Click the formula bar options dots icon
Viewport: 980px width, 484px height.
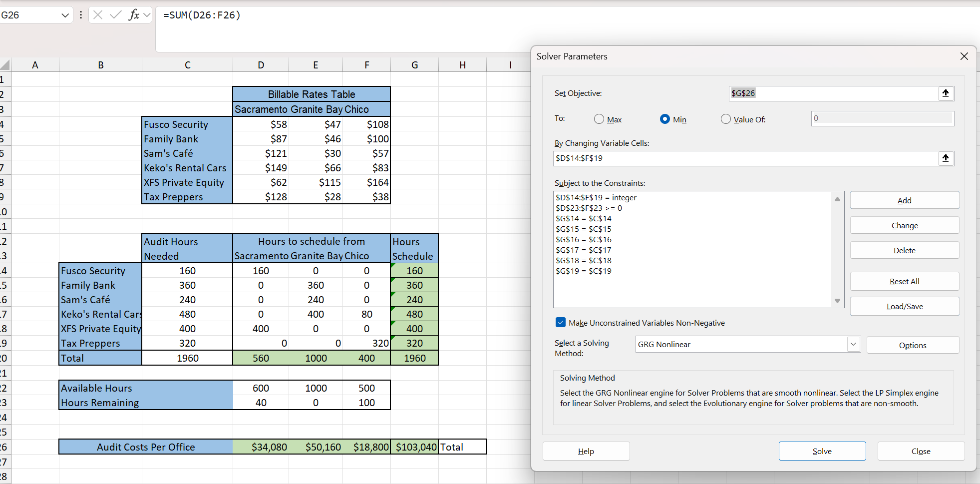[x=81, y=15]
